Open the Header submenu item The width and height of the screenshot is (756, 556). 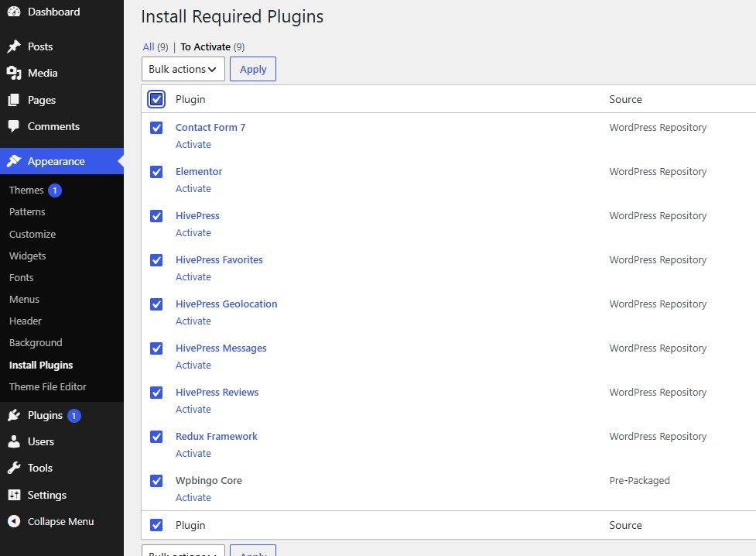(x=25, y=321)
